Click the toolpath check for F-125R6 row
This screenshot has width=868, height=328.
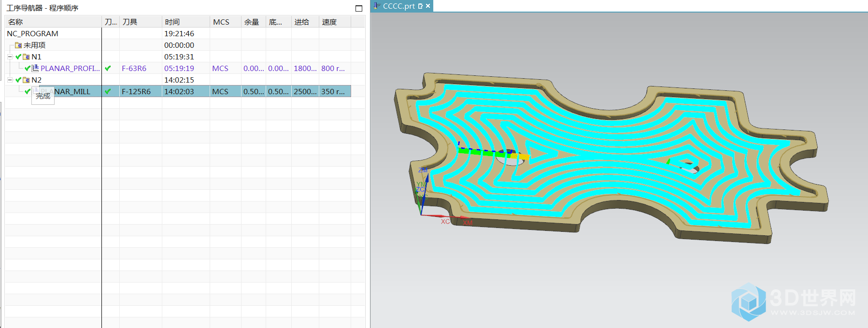pyautogui.click(x=108, y=92)
